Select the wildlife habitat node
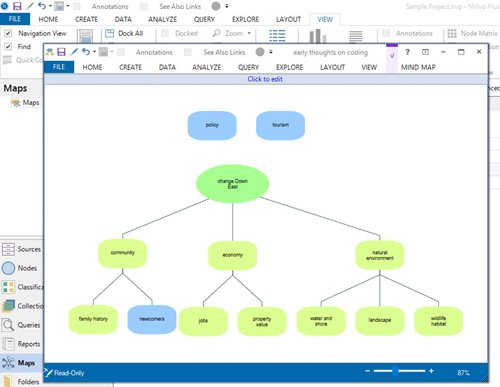The height and width of the screenshot is (387, 500). tap(438, 321)
